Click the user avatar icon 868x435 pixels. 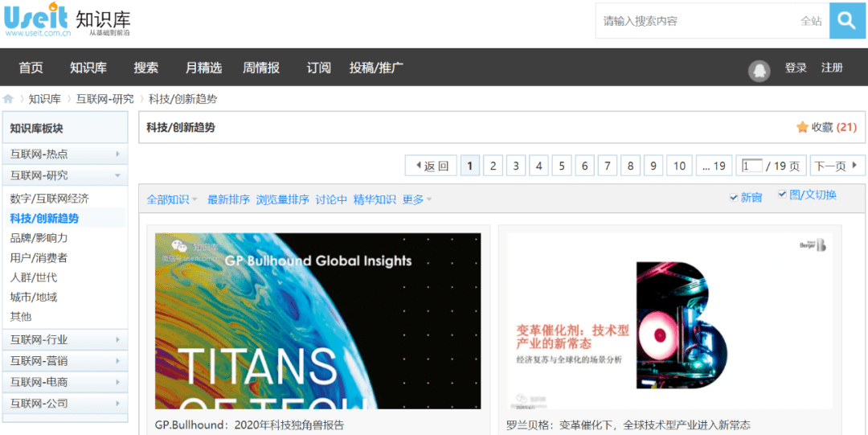(759, 71)
